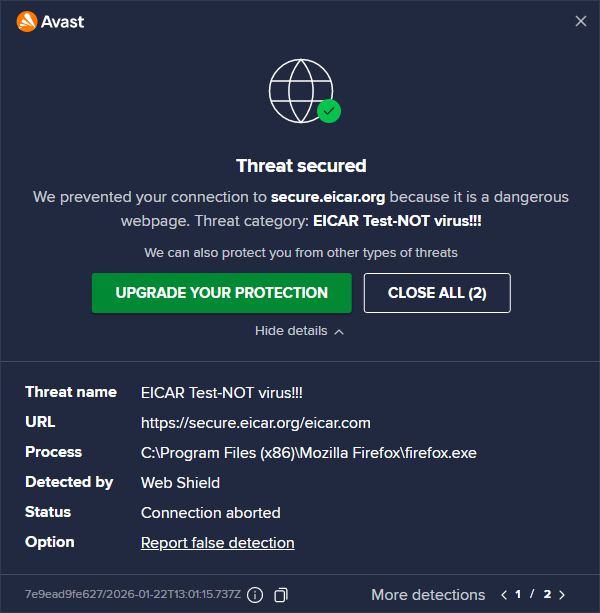The height and width of the screenshot is (613, 600).
Task: Go to previous detection with left arrow
Action: click(504, 595)
